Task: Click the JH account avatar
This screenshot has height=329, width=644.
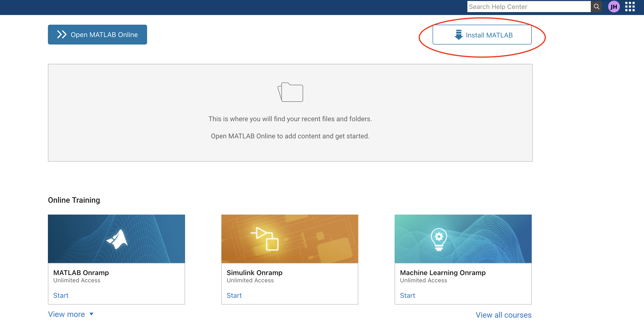Action: 614,7
